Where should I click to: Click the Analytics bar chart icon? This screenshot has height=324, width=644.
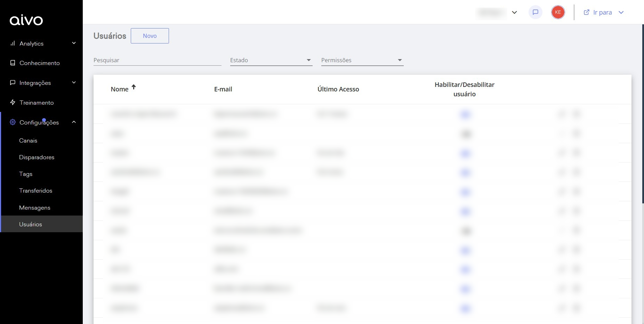click(x=13, y=43)
